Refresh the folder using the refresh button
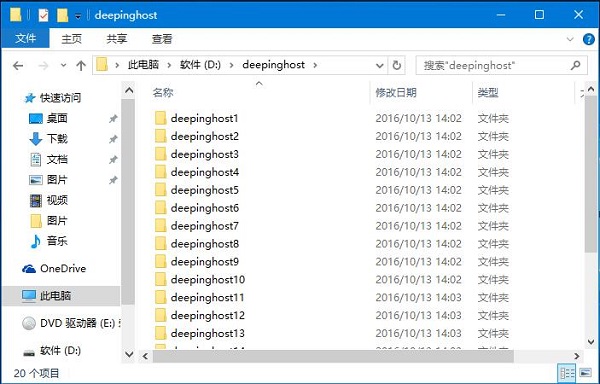 click(397, 65)
